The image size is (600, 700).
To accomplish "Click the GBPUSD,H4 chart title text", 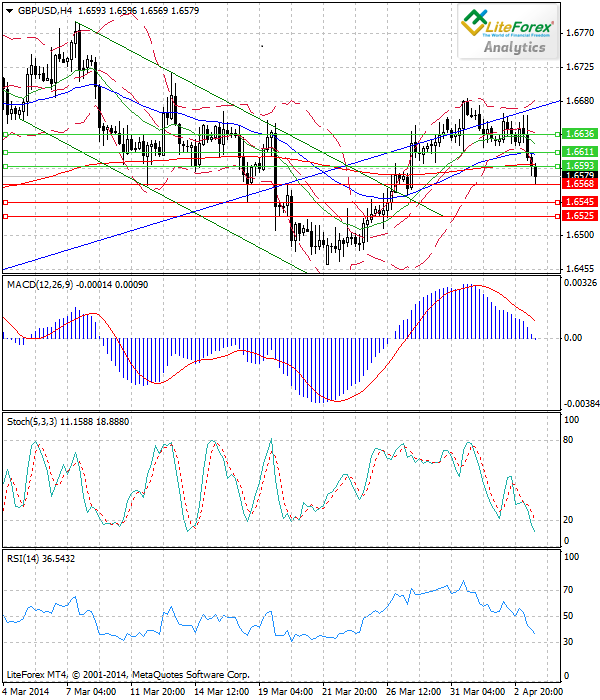I will point(44,10).
